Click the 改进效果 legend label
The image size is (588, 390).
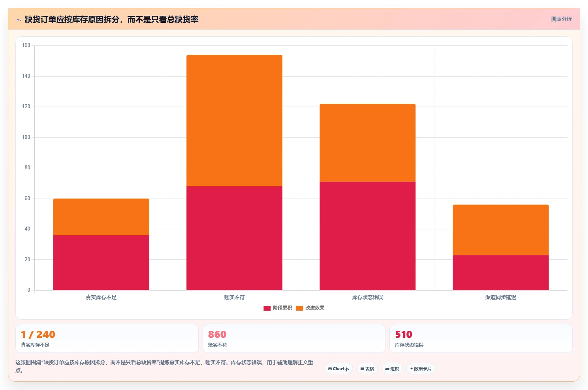(315, 308)
